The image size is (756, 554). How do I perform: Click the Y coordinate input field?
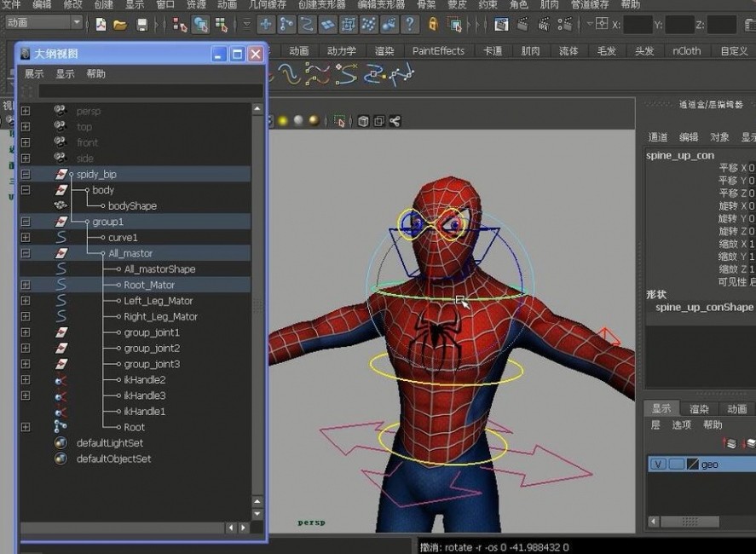point(679,24)
